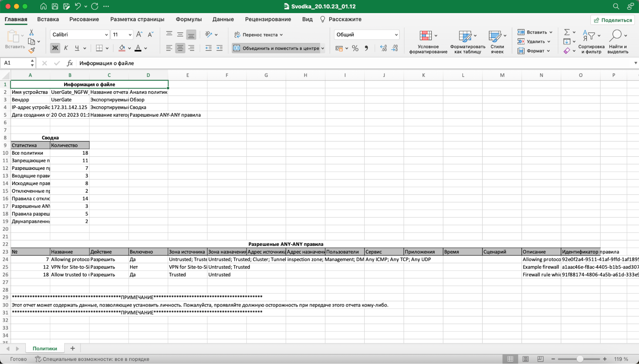The width and height of the screenshot is (639, 364).
Task: Click the Percent Style icon
Action: [355, 48]
